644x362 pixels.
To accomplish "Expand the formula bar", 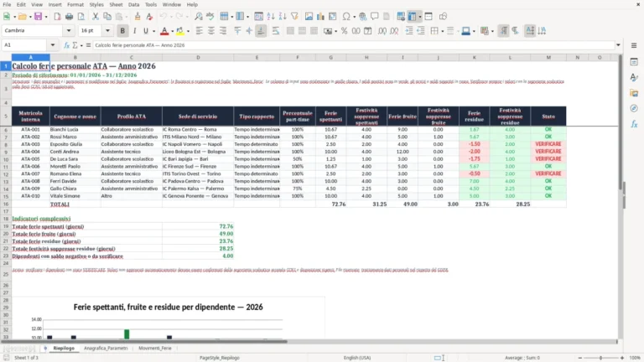I will (618, 45).
